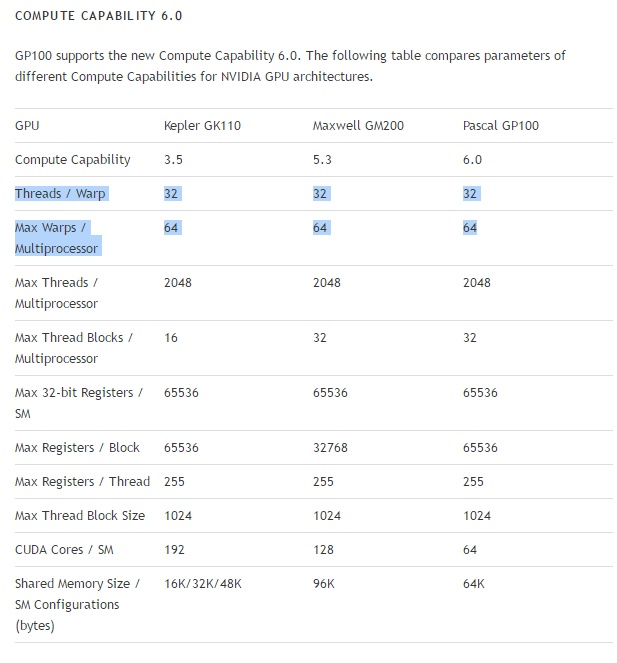
Task: Click the COMPUTE CAPABILITY 6.0 heading
Action: tap(99, 16)
